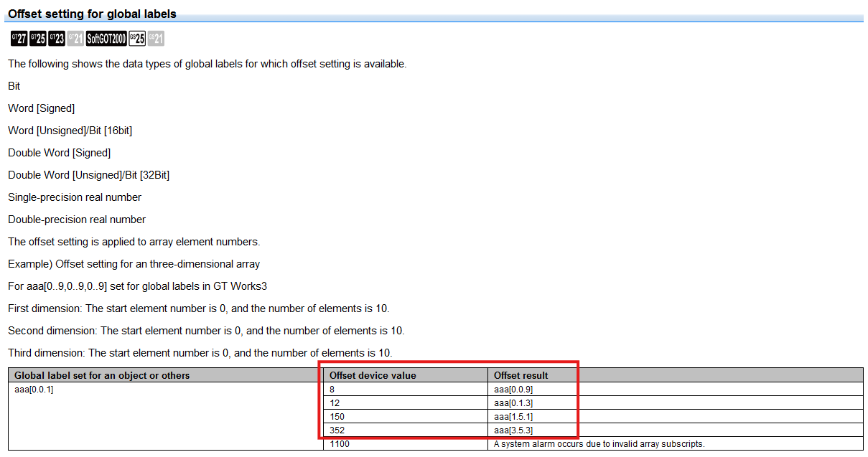Viewport: 868px width, 457px height.
Task: Select the aaa[3.5.3] result cell
Action: tap(513, 430)
